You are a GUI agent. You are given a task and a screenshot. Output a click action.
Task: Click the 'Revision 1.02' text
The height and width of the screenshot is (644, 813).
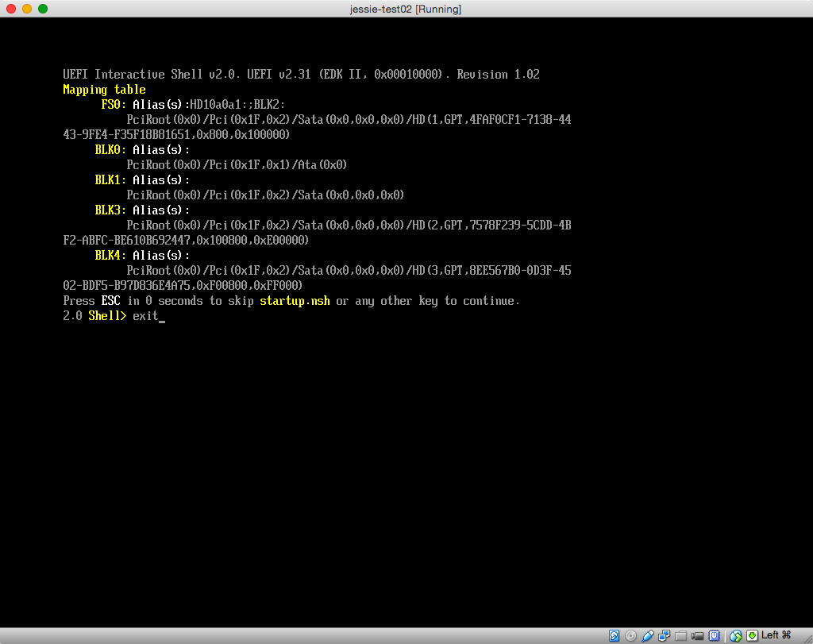pos(499,74)
